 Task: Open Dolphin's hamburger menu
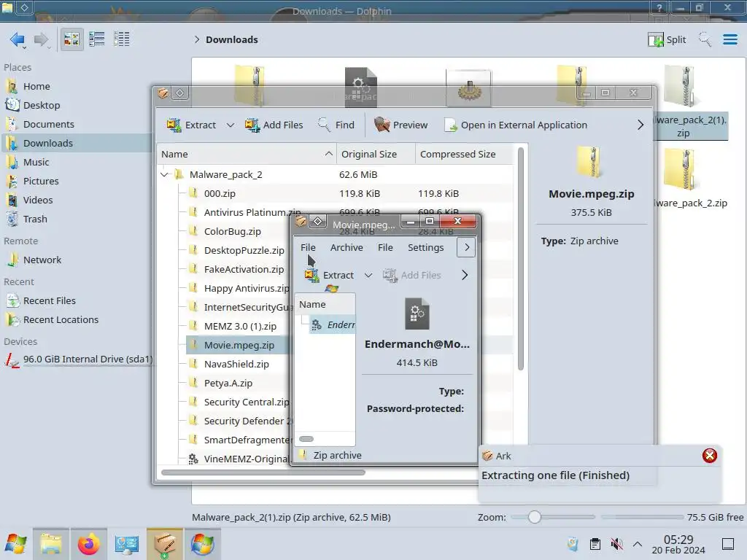tap(729, 39)
